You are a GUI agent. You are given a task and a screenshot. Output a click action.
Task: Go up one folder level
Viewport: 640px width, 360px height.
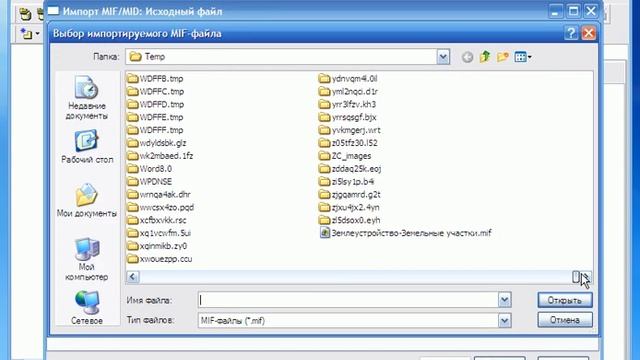(x=485, y=57)
